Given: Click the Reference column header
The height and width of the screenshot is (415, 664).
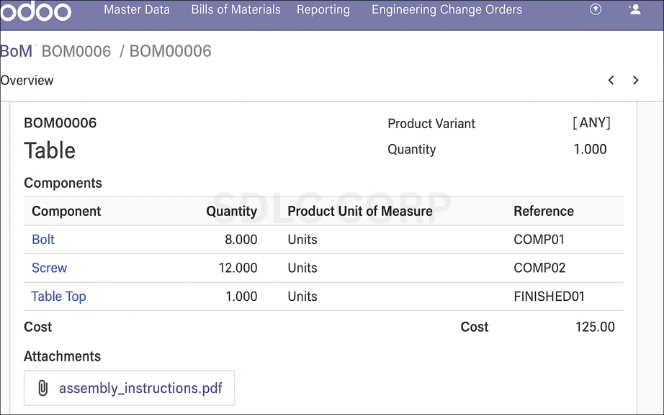Looking at the screenshot, I should [544, 211].
